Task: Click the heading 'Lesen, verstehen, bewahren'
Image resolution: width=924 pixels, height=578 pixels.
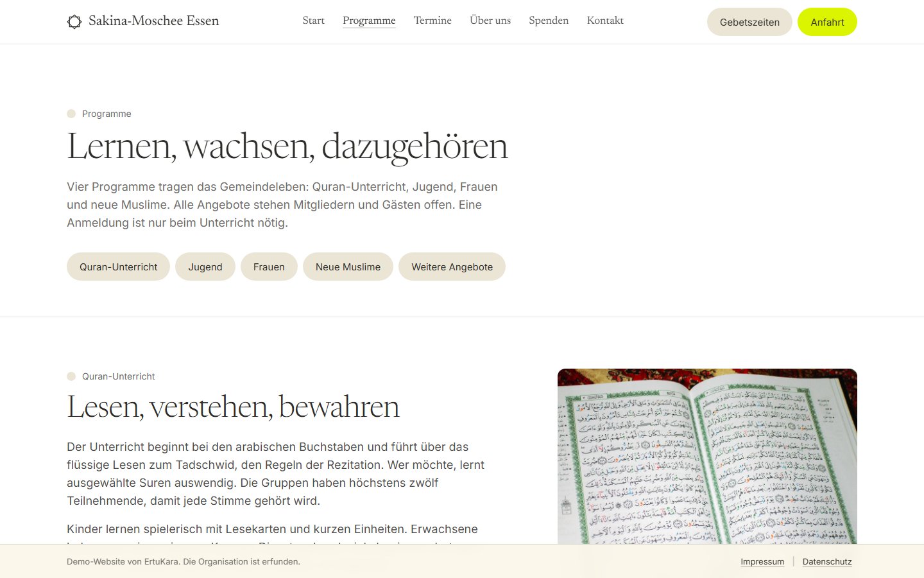Action: [233, 407]
